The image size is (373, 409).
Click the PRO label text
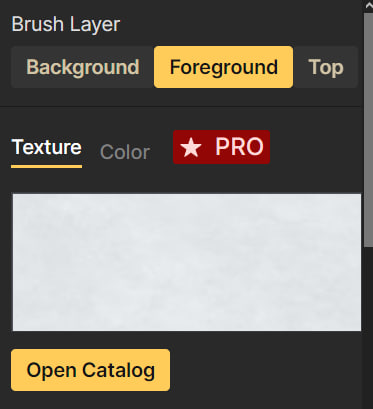(x=239, y=147)
